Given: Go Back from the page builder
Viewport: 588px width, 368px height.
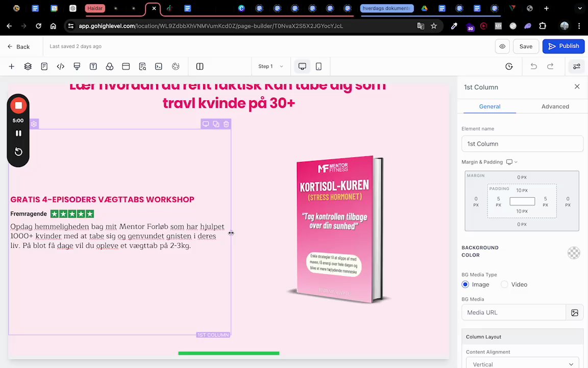Looking at the screenshot, I should pos(18,47).
